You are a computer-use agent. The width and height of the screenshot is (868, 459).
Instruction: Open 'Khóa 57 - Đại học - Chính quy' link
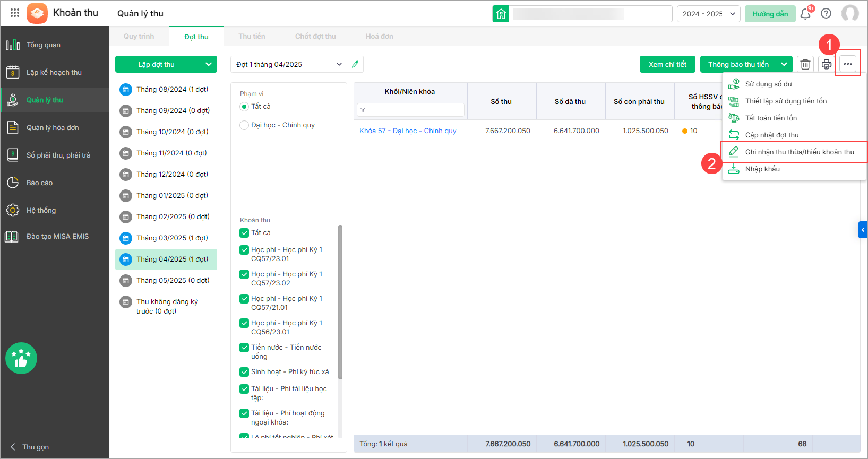coord(408,131)
